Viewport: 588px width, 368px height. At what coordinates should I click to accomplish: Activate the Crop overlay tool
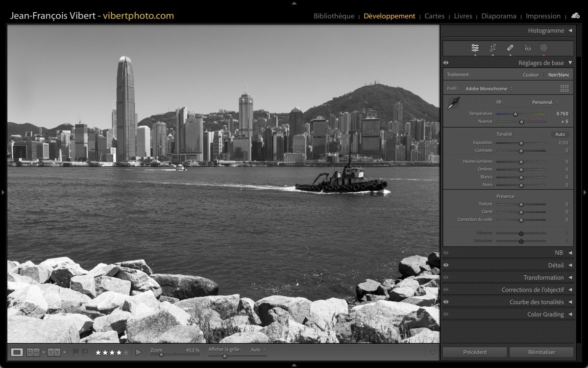coord(492,48)
